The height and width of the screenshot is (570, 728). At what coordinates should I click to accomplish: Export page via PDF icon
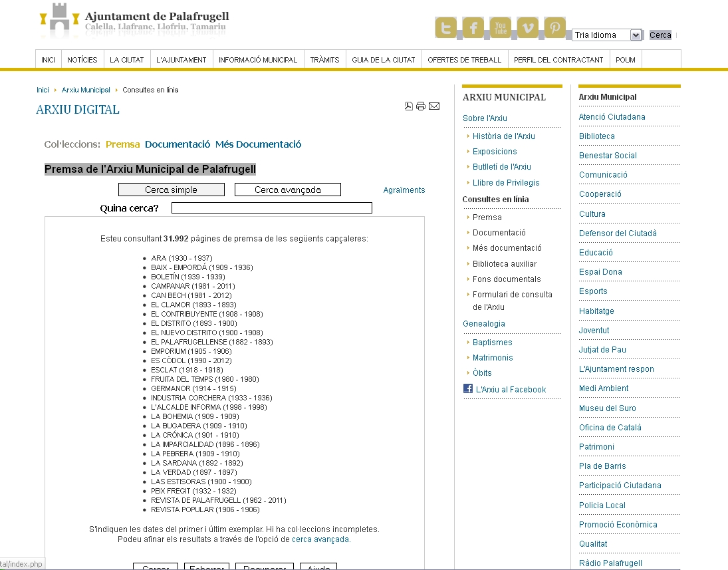409,106
